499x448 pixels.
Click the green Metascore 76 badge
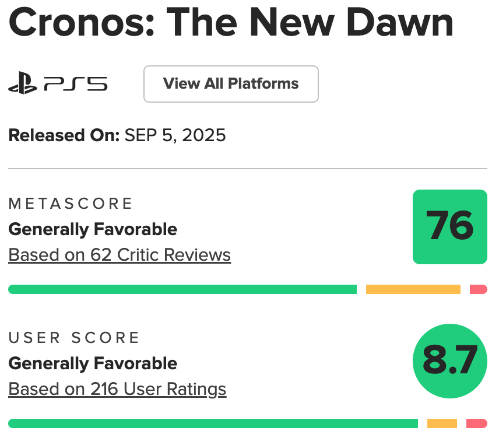[x=449, y=227]
